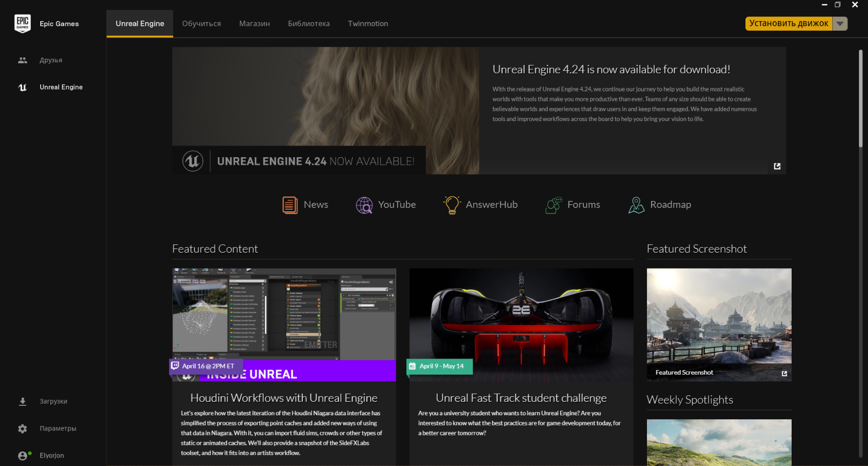868x466 pixels.
Task: Click the Epic Games sidebar label
Action: [59, 24]
